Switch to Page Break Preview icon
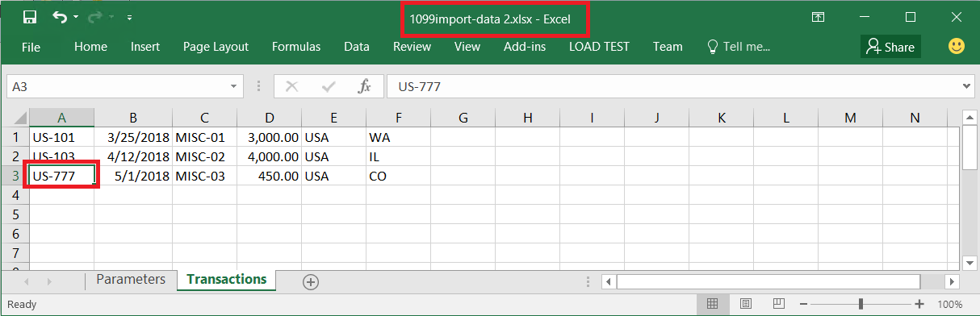 pyautogui.click(x=779, y=305)
